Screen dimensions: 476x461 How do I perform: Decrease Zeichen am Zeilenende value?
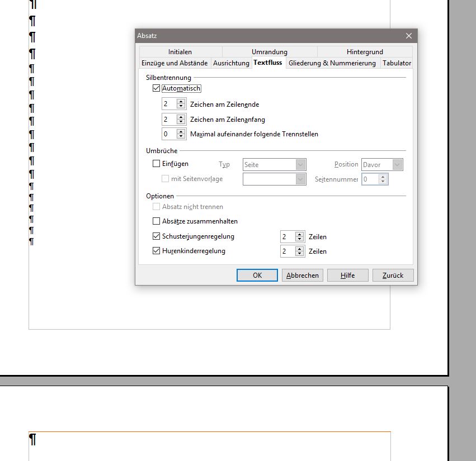(x=181, y=106)
